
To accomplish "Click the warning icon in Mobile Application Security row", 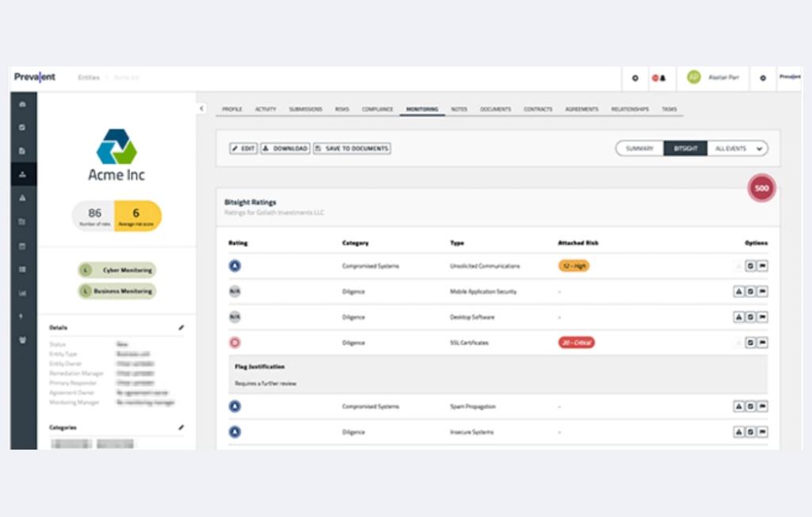I will (738, 292).
